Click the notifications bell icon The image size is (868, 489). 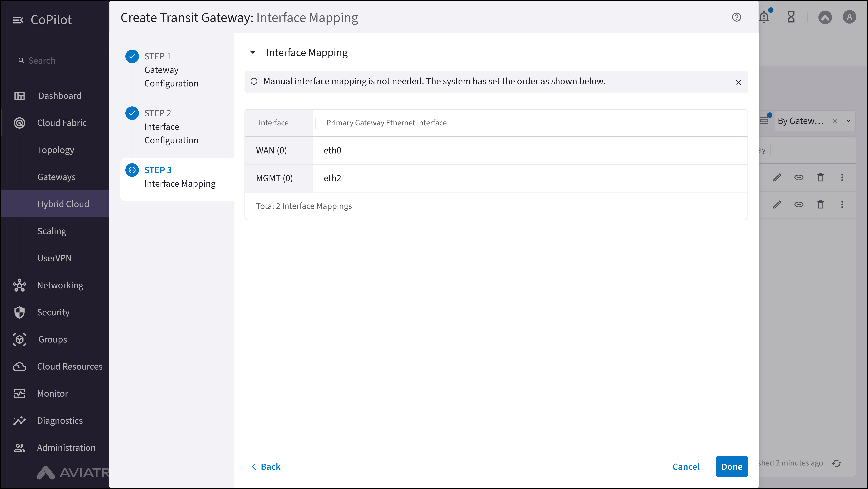coord(764,17)
